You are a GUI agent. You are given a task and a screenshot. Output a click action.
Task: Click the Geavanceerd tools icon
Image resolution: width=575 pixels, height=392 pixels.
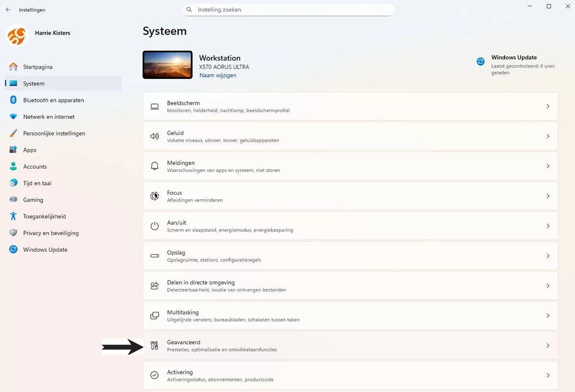154,346
